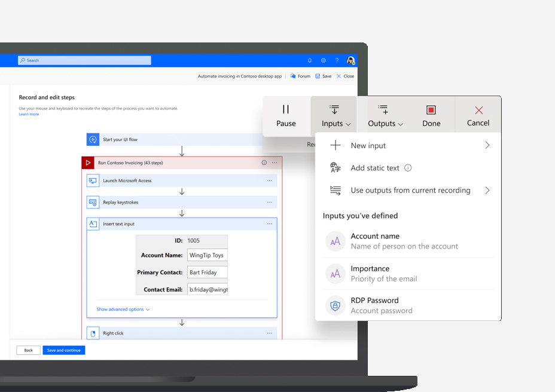Open the Outputs dropdown
The image size is (555, 392).
pyautogui.click(x=385, y=116)
